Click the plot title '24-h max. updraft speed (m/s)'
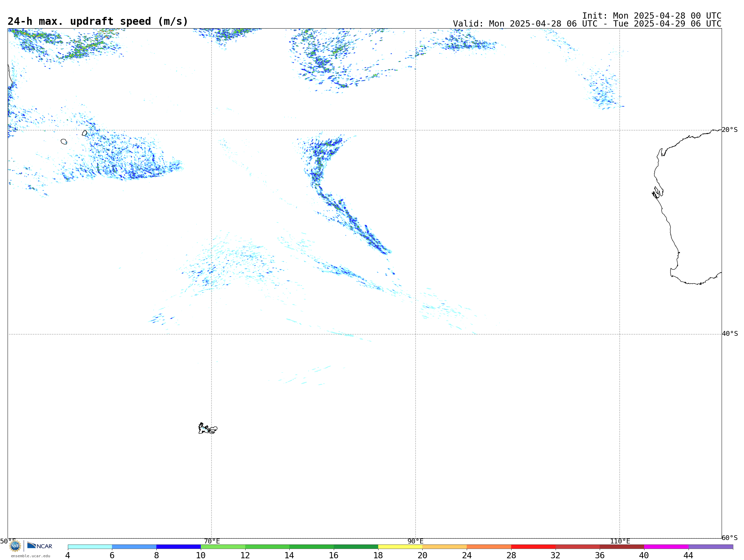 point(98,22)
